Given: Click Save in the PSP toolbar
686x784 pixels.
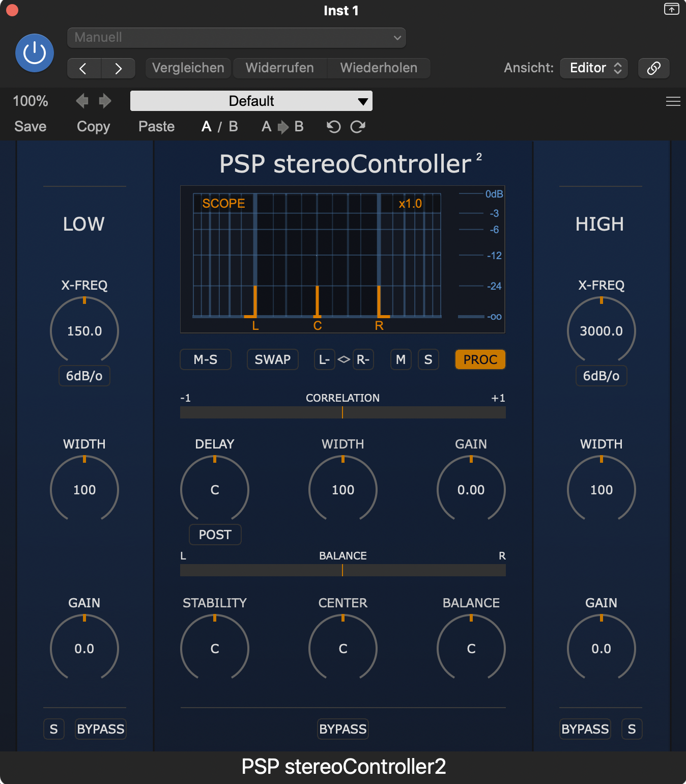Looking at the screenshot, I should click(x=31, y=126).
